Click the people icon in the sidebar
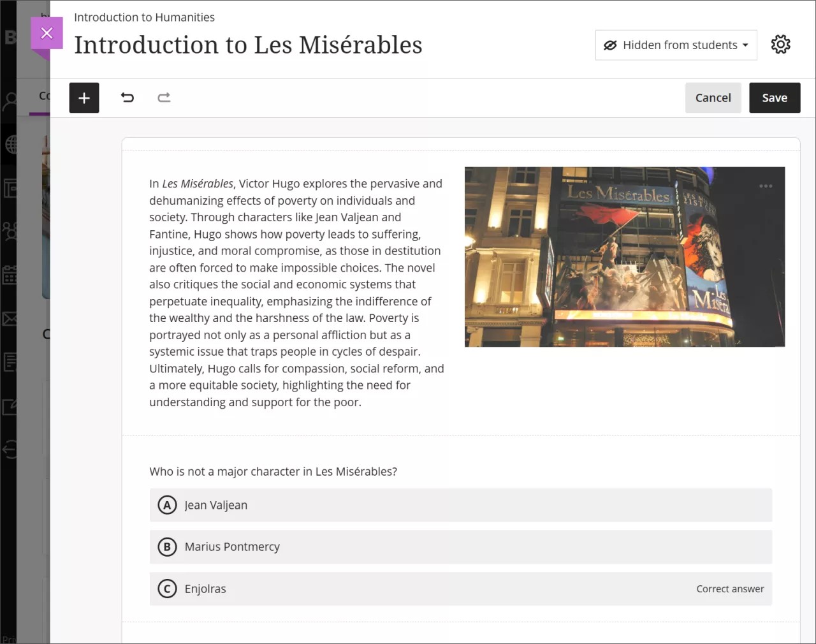Screen dimensions: 816x644 tap(10, 231)
